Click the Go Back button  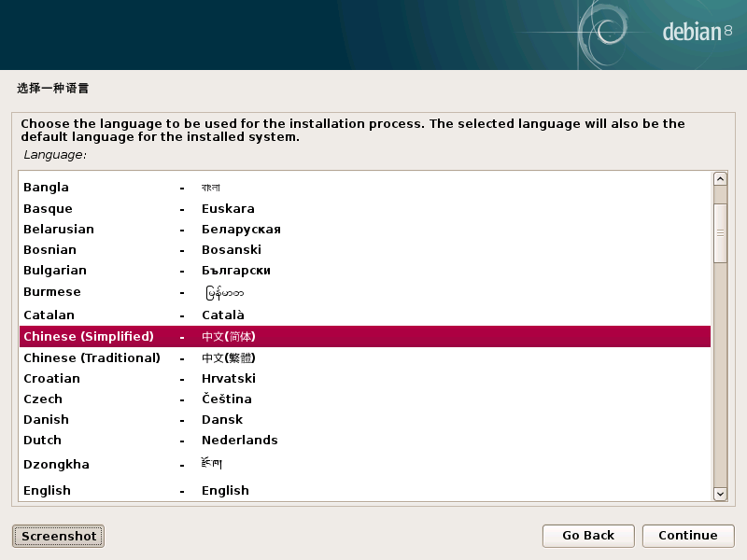pos(588,536)
